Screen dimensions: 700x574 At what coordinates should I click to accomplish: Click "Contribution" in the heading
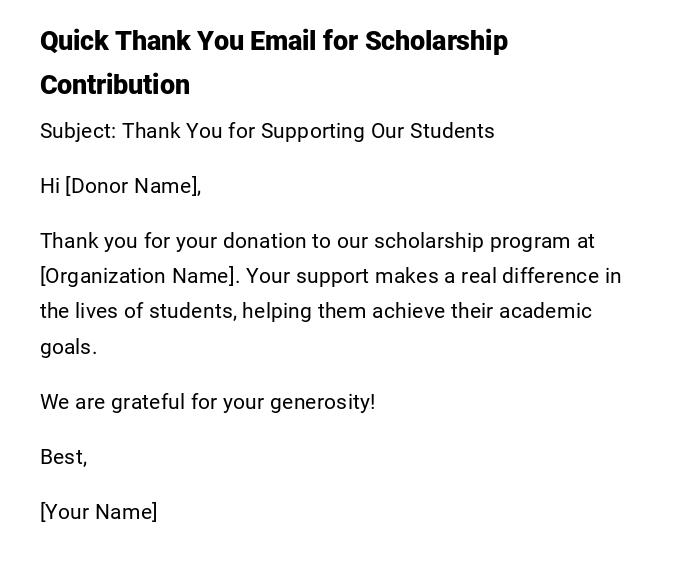[x=115, y=85]
